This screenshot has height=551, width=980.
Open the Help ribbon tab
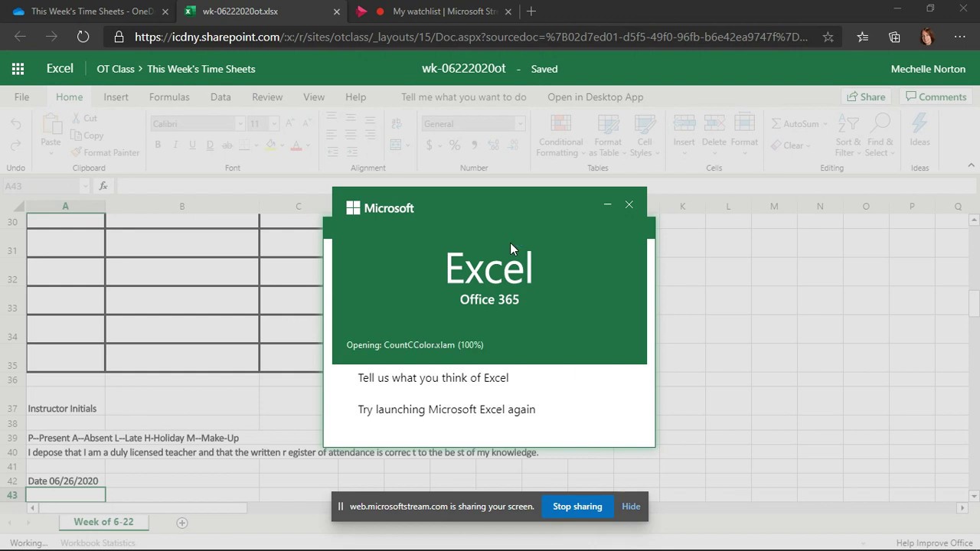tap(355, 97)
